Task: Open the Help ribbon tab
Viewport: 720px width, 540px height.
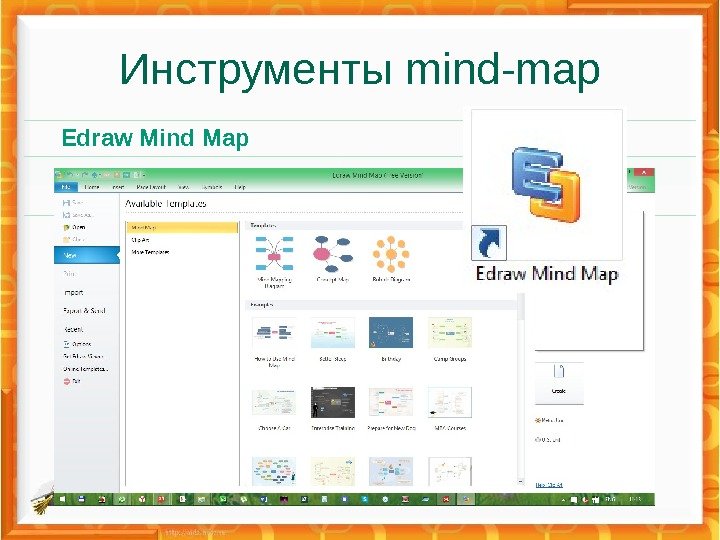Action: click(x=240, y=187)
